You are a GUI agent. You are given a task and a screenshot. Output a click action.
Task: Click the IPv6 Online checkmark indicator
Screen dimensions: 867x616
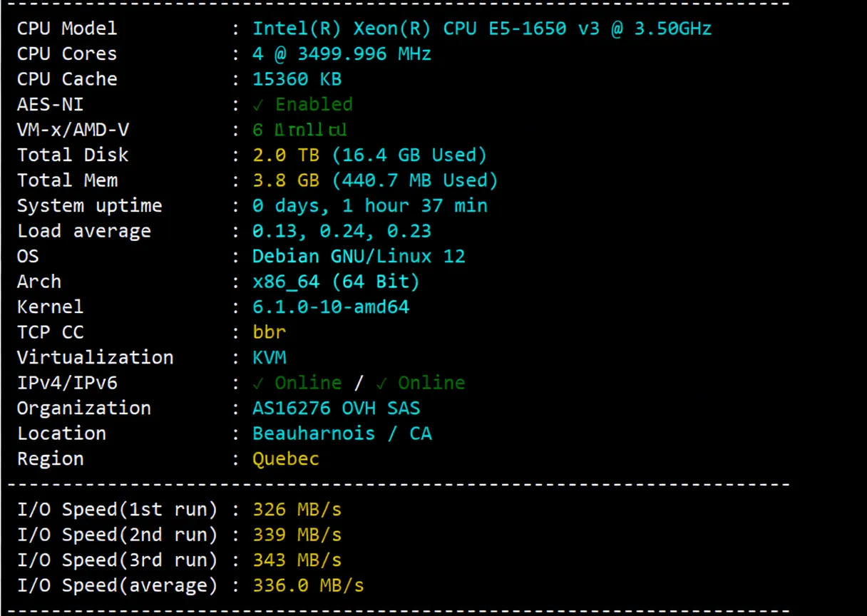click(x=383, y=383)
